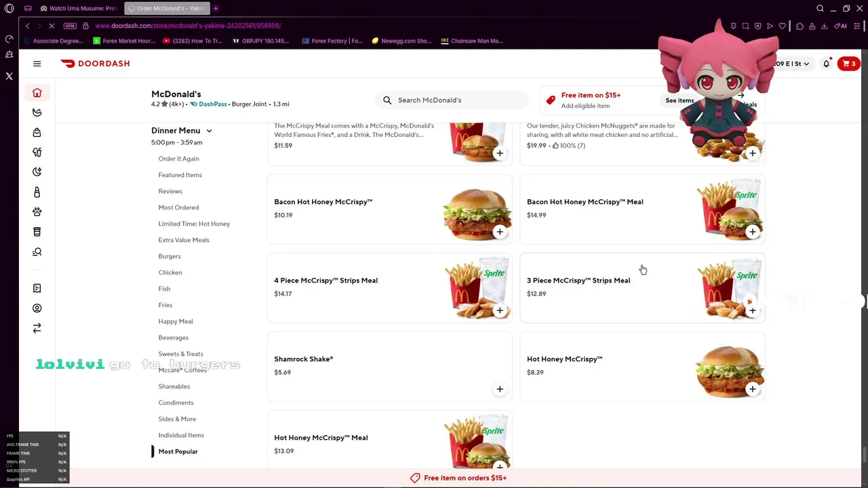Open Forex Factory bookmark
The width and height of the screenshot is (868, 488).
coord(332,41)
